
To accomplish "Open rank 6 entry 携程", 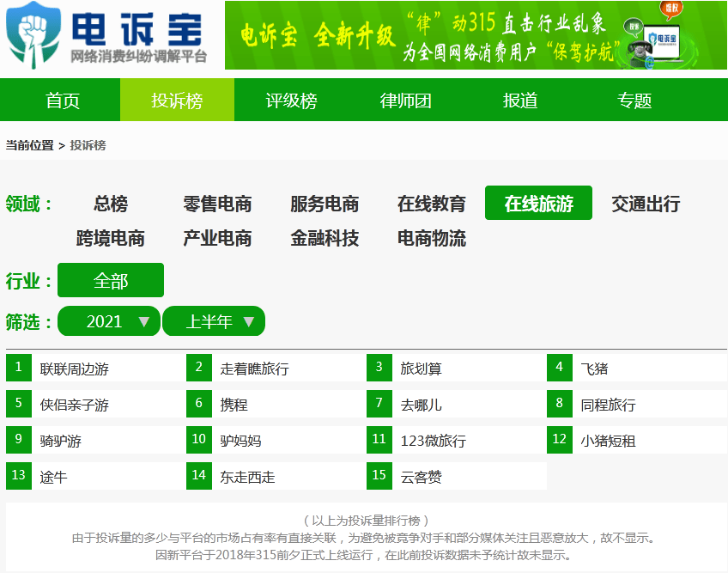I will coord(276,404).
